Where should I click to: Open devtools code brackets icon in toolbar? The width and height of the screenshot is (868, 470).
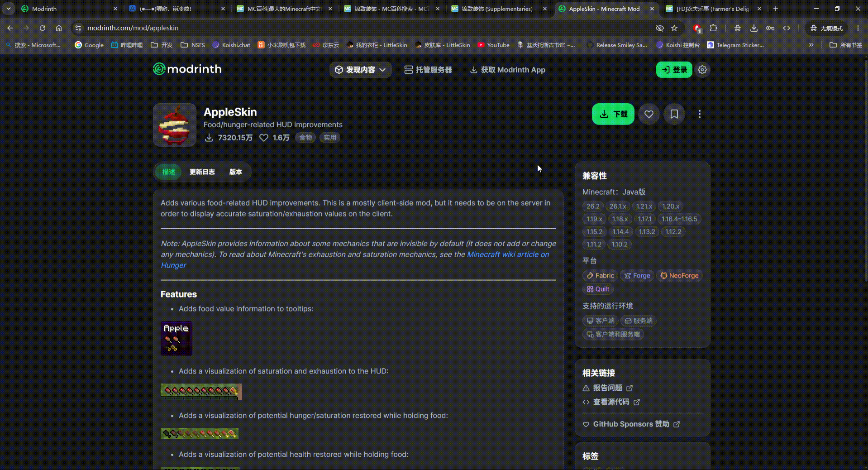787,28
